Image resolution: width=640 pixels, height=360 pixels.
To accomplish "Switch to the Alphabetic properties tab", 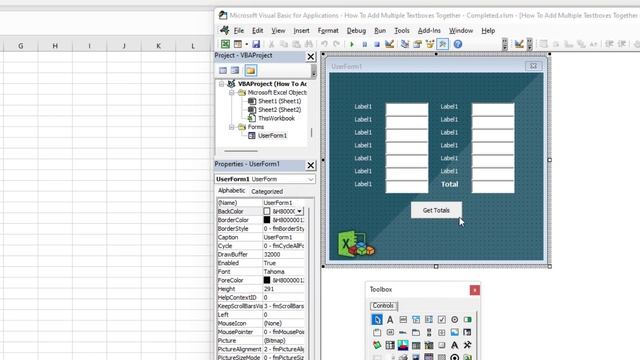I will (231, 191).
